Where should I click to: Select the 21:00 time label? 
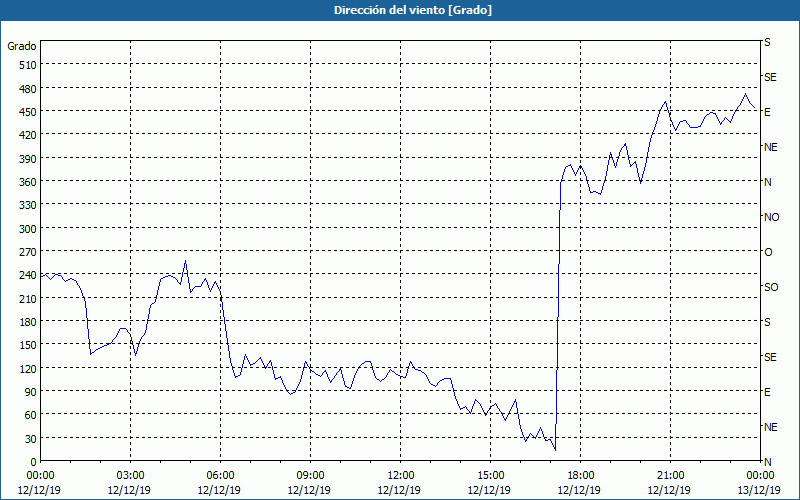pos(670,476)
